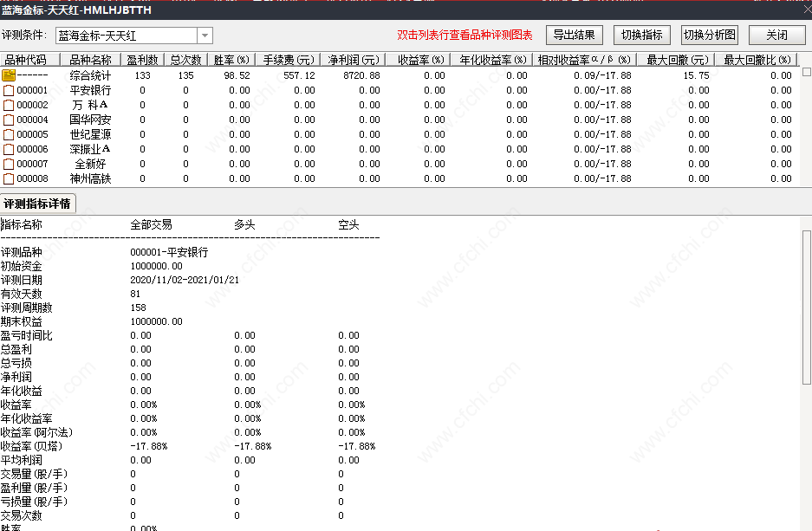
Task: Sort by the 品种代码 column header
Action: point(30,60)
